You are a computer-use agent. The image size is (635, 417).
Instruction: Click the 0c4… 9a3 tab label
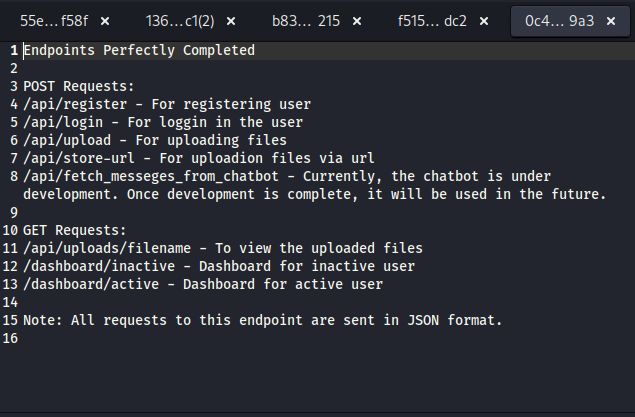[x=558, y=20]
